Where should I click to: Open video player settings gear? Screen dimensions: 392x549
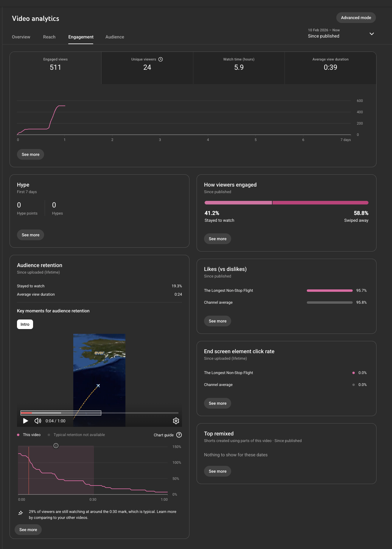(x=176, y=421)
